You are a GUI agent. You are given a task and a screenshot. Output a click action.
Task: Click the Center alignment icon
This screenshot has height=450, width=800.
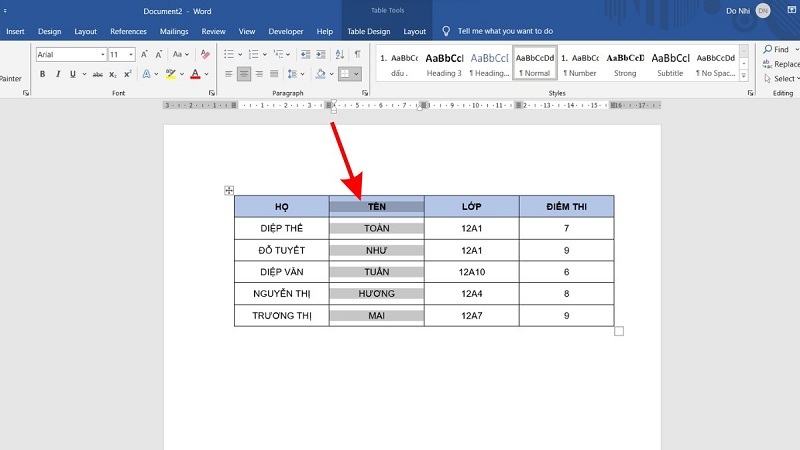(x=245, y=74)
